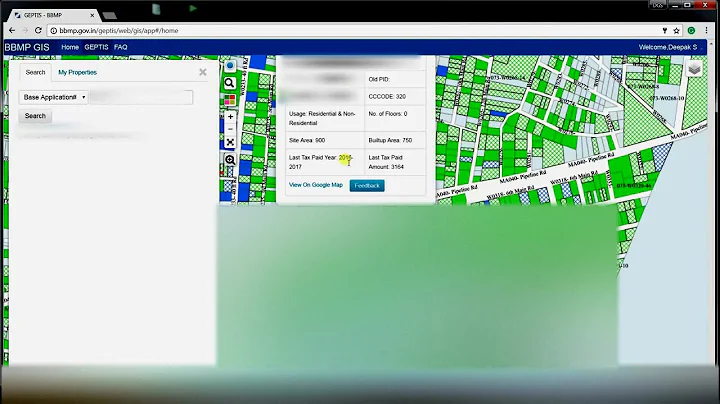This screenshot has height=404, width=720.
Task: Click the BBMP GIS brand title
Action: [x=27, y=47]
